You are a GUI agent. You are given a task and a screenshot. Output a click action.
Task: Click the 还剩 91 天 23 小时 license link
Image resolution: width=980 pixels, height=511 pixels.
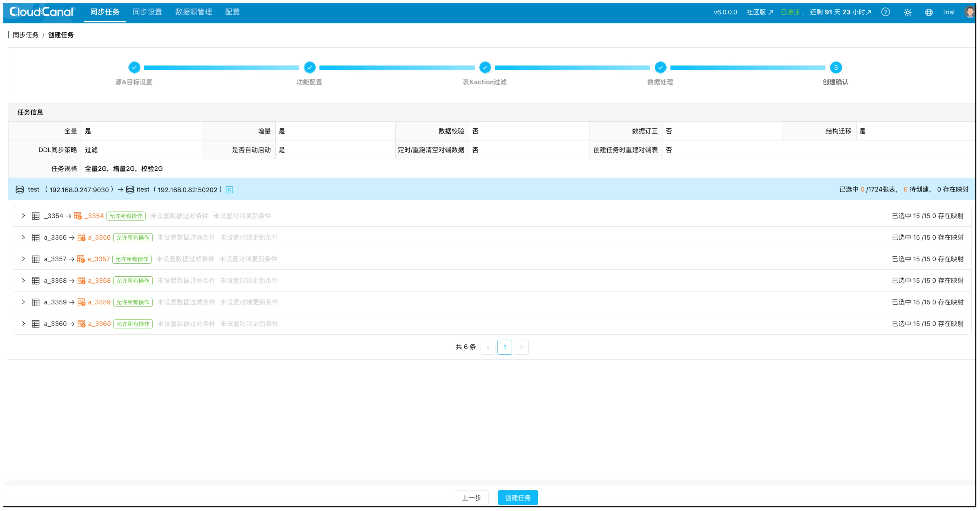click(840, 12)
